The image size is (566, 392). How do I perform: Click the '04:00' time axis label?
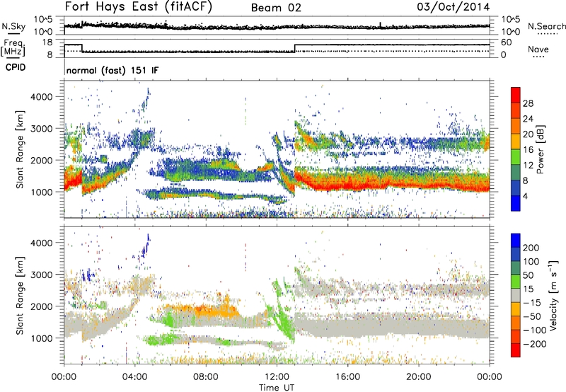(x=135, y=377)
